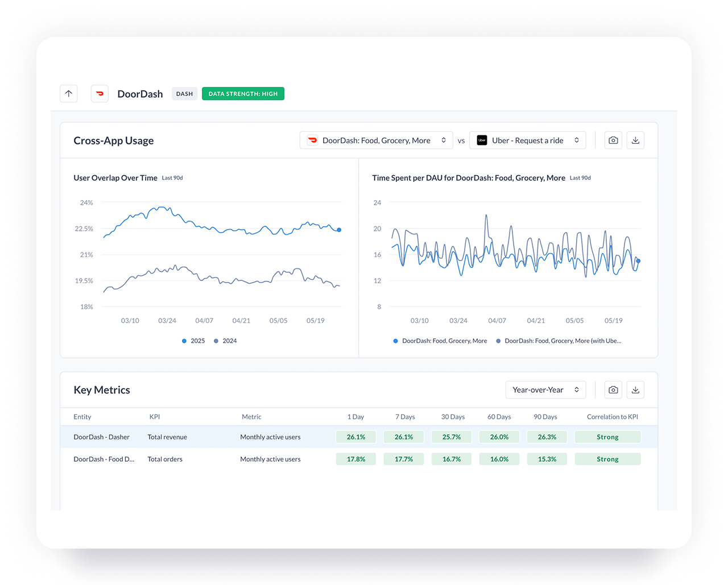The height and width of the screenshot is (585, 728).
Task: Download the Key Metrics table
Action: [636, 390]
